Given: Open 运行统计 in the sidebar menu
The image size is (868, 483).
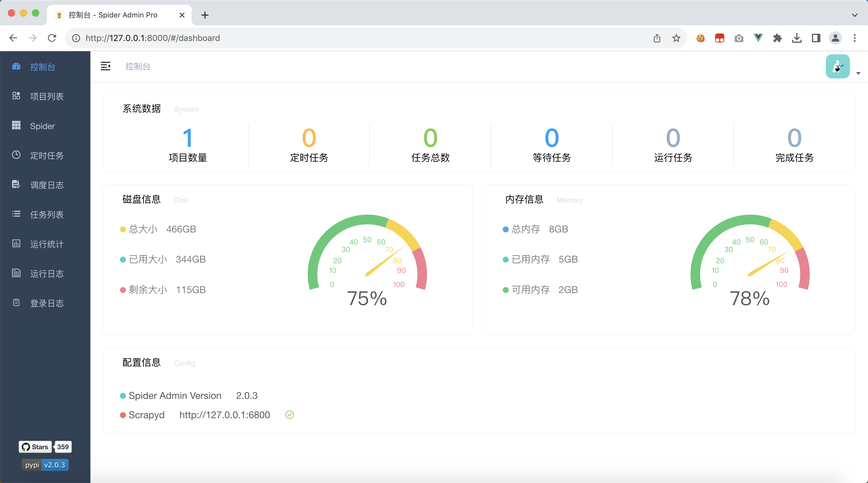Looking at the screenshot, I should (45, 244).
